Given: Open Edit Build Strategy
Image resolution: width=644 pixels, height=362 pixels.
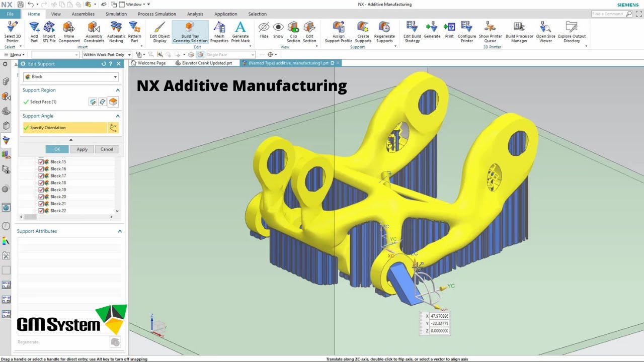Looking at the screenshot, I should tap(412, 32).
